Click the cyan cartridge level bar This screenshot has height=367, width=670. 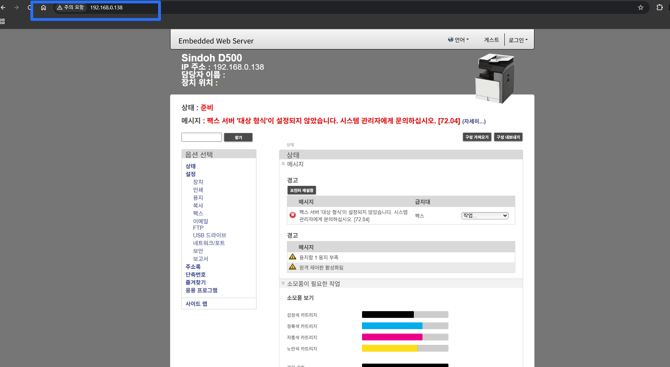click(x=405, y=326)
